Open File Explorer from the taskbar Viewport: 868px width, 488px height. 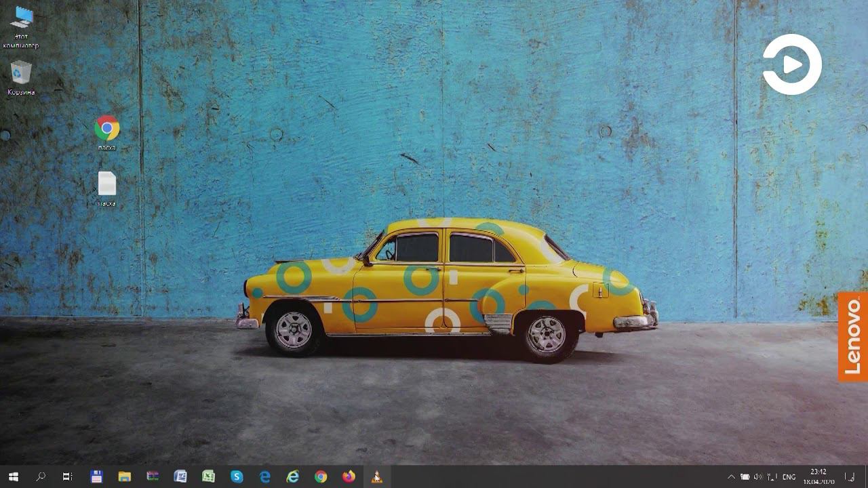(124, 476)
